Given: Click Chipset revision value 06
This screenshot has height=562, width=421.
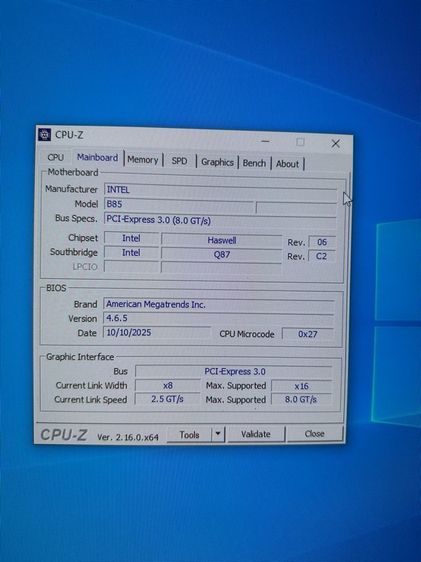Looking at the screenshot, I should pyautogui.click(x=322, y=242).
